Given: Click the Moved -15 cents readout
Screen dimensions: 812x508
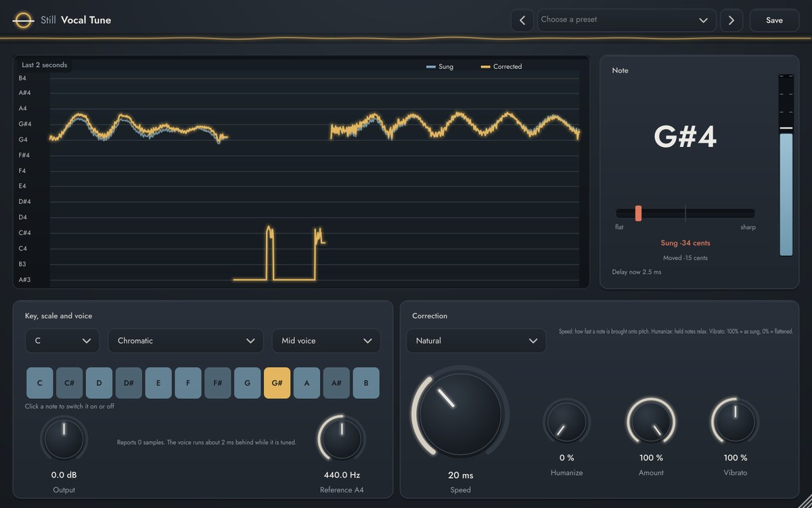Looking at the screenshot, I should (685, 258).
